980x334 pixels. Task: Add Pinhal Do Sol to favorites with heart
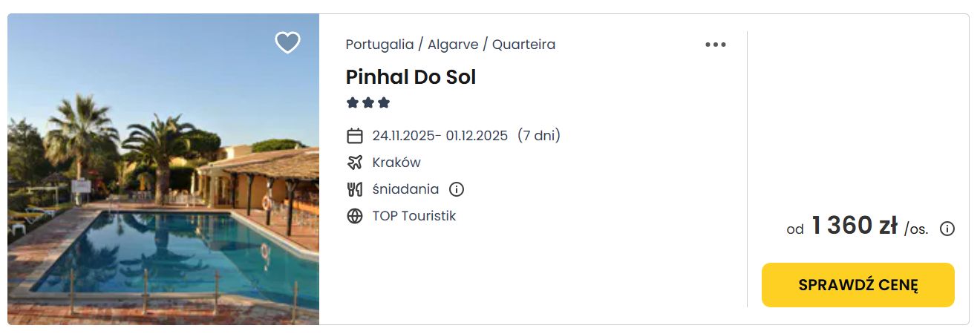point(287,42)
